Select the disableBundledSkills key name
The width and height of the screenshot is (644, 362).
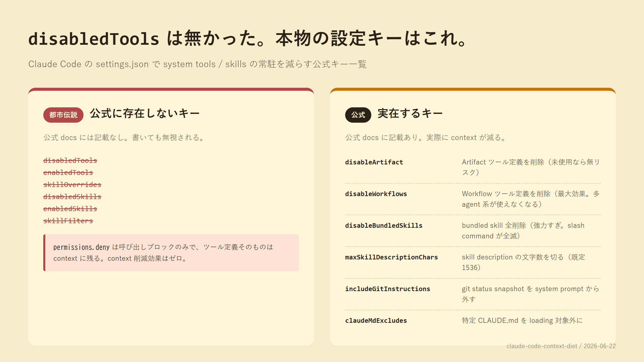tap(384, 225)
